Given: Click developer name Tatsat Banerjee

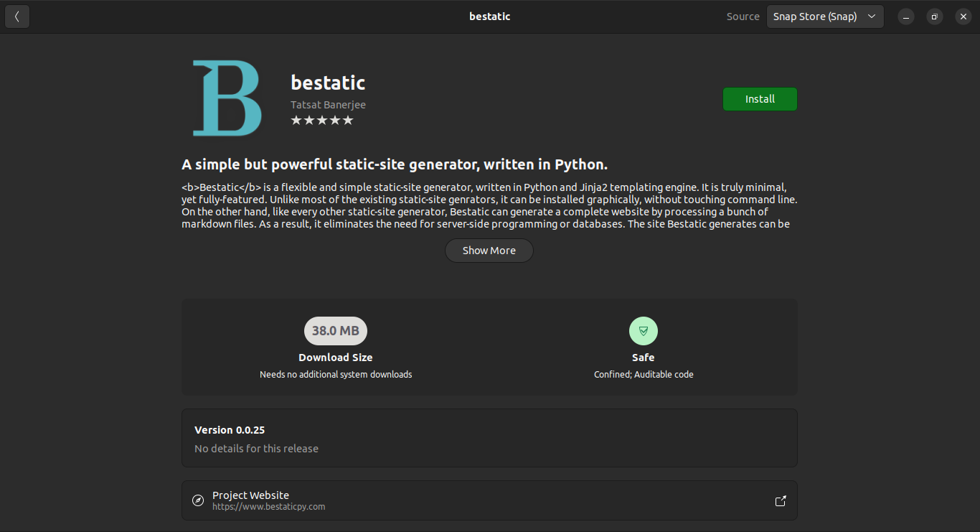Looking at the screenshot, I should click(328, 104).
